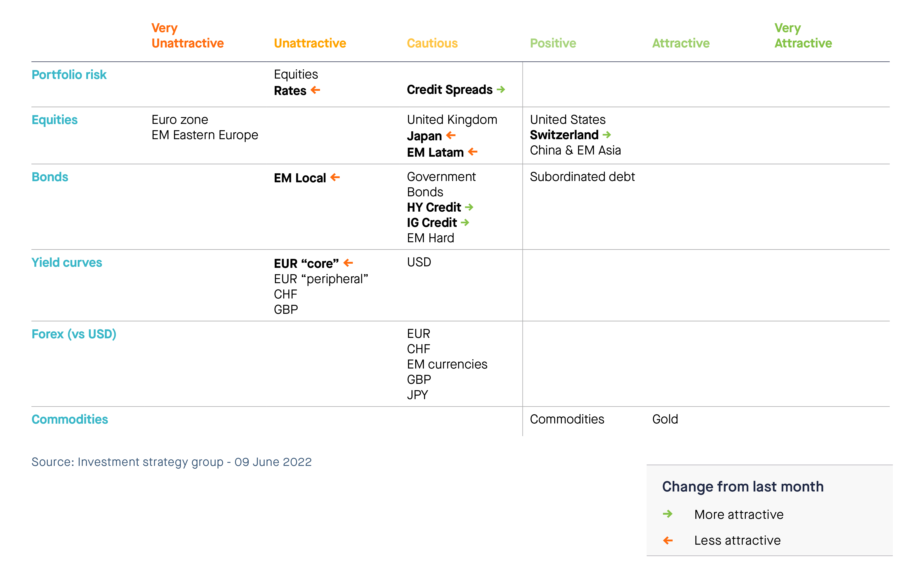
Task: Click green More attractive legend arrow
Action: [x=668, y=514]
